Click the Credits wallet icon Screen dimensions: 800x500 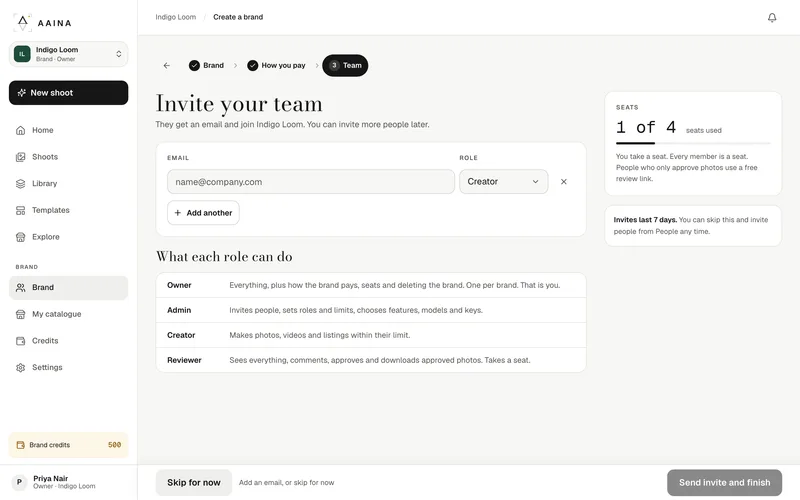(20, 341)
